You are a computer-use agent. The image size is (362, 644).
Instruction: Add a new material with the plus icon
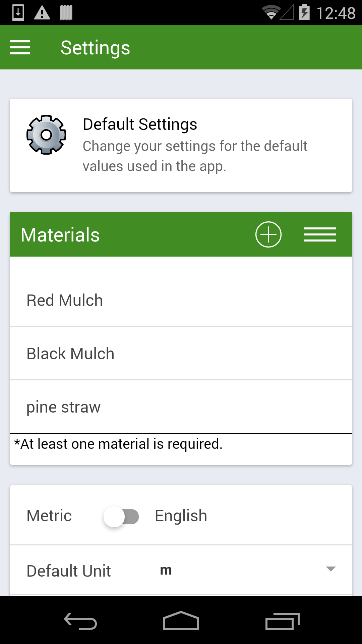(268, 234)
